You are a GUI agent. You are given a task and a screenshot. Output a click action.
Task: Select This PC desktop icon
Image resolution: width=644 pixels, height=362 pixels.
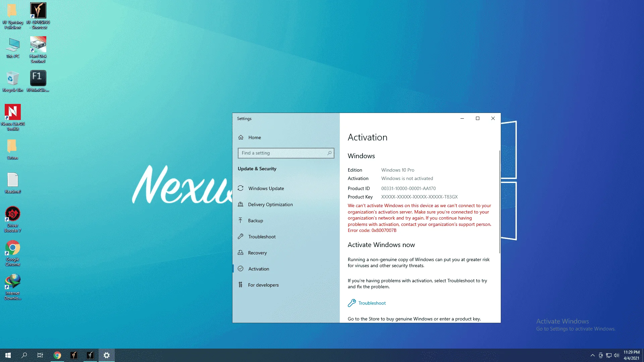pos(13,48)
